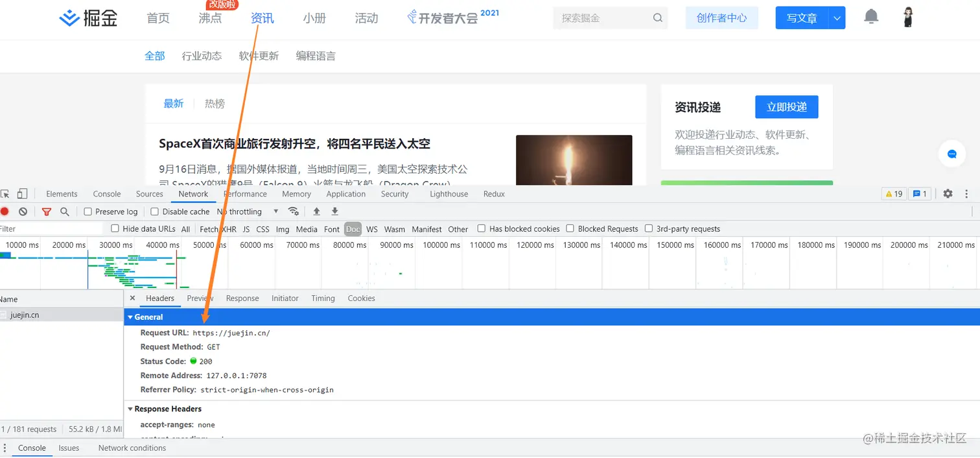Open the Response tab of the request
Image resolution: width=980 pixels, height=458 pixels.
(x=242, y=298)
